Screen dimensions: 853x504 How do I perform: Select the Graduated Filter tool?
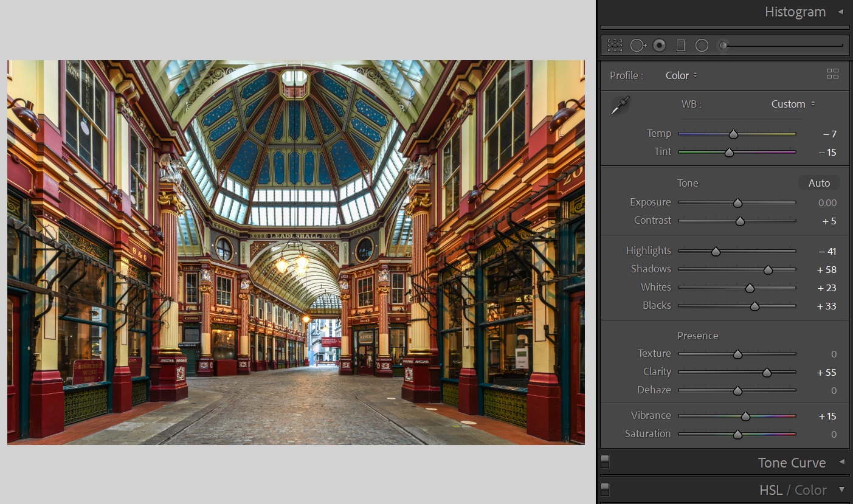point(680,45)
